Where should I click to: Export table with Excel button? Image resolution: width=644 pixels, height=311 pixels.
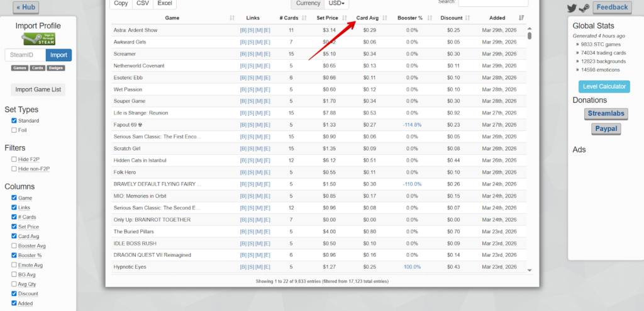(x=165, y=3)
